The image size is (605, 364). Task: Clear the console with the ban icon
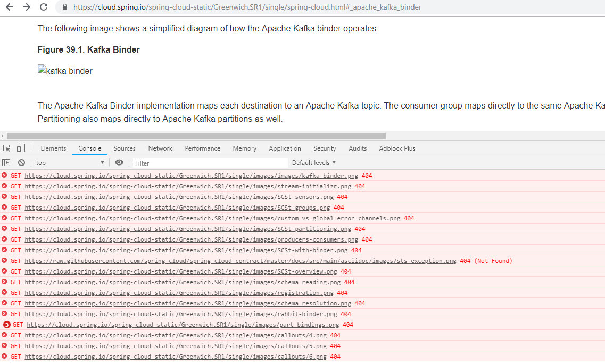tap(22, 162)
